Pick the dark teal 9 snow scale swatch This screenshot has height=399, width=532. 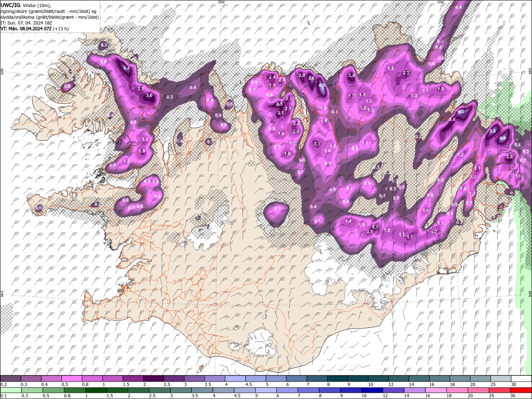[x=358, y=379]
